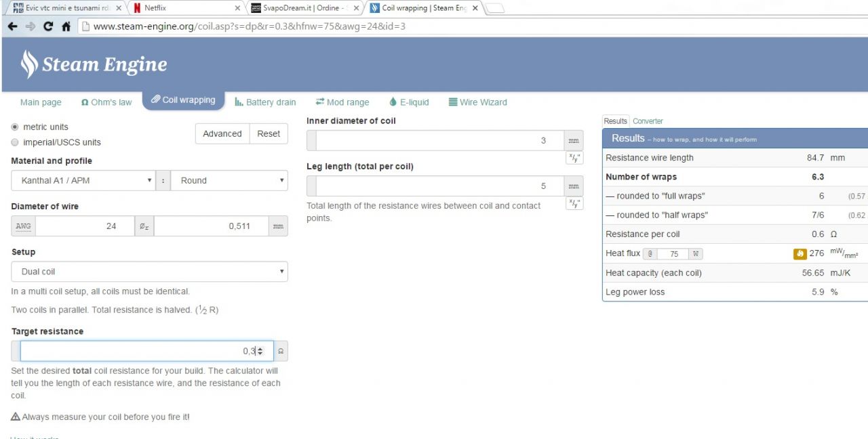Click the Advanced button
Viewport: 868px width, 439px height.
pos(222,133)
